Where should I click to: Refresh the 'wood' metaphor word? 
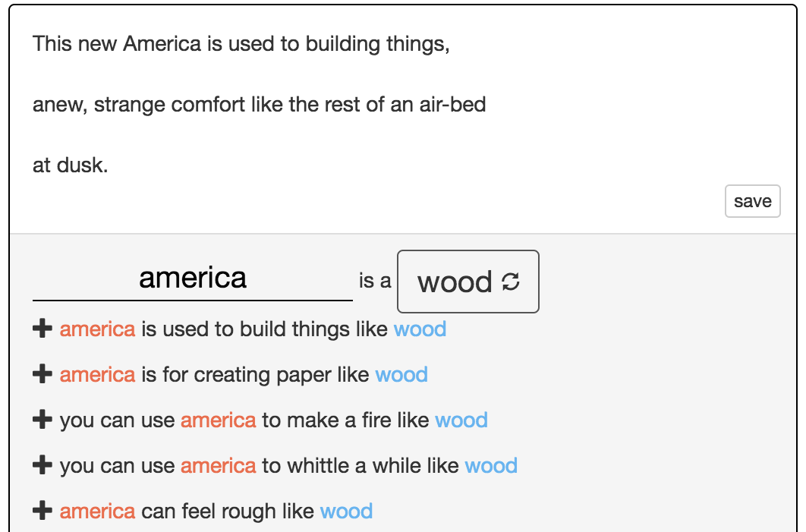point(511,282)
